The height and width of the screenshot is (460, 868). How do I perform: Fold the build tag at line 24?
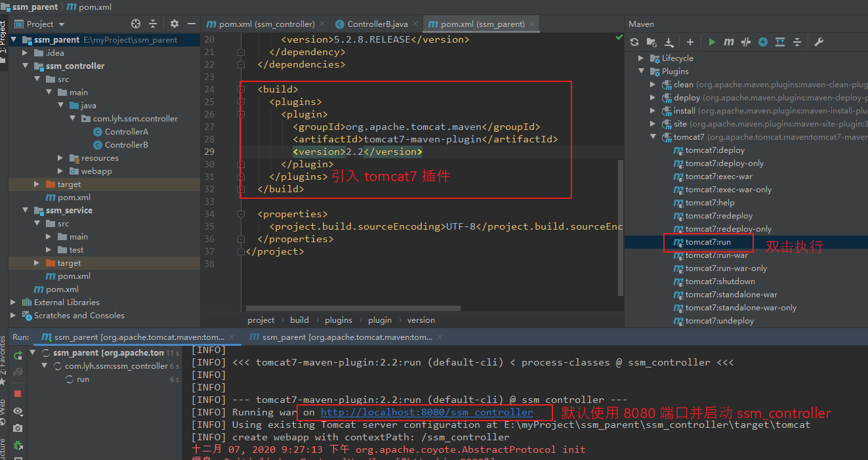click(241, 89)
